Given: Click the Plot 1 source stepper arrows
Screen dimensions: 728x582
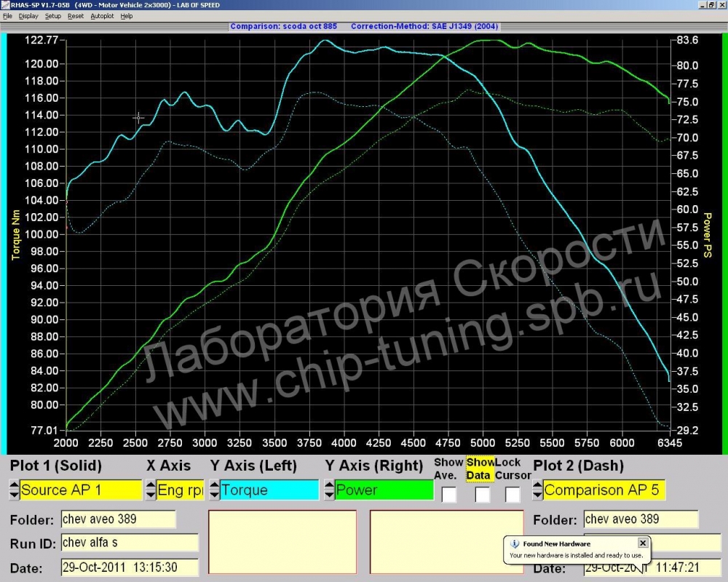Looking at the screenshot, I should point(13,490).
